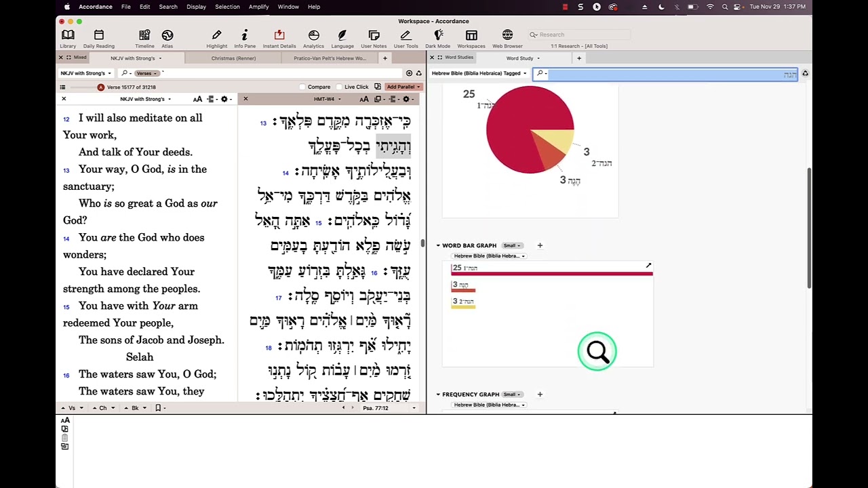Go to previous chapter with Ch up arrow
The width and height of the screenshot is (868, 488).
[94, 408]
